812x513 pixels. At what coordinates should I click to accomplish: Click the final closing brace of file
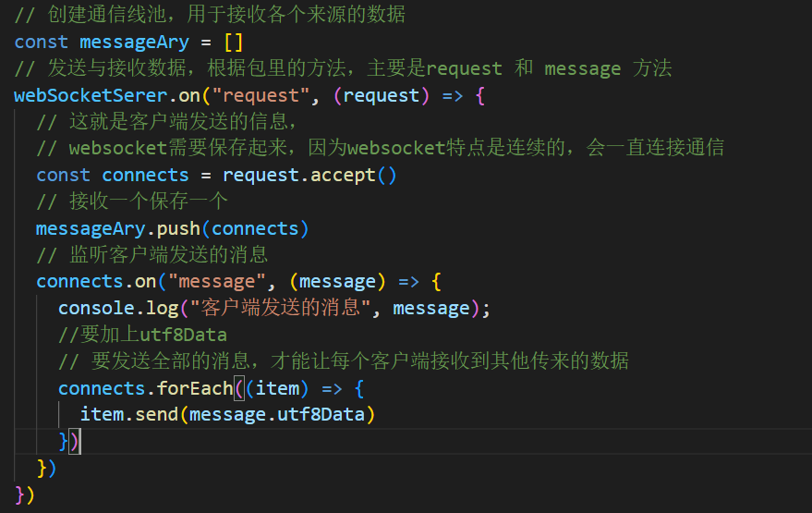tap(19, 495)
